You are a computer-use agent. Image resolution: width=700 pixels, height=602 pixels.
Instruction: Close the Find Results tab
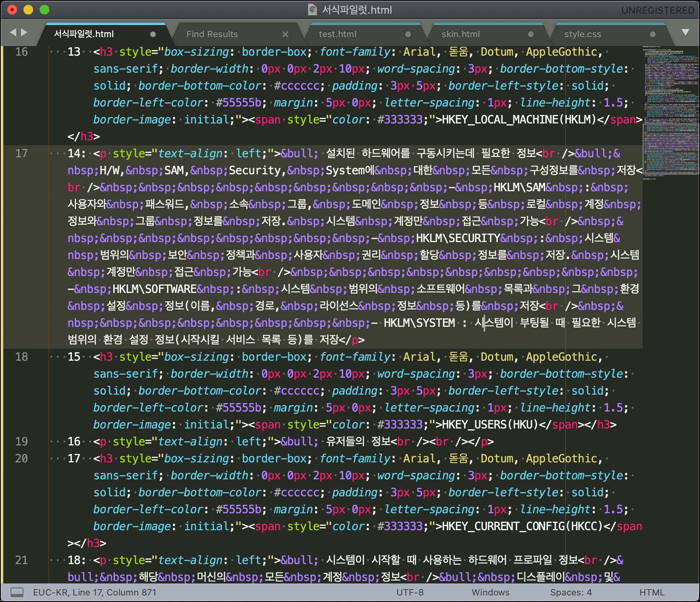[x=285, y=34]
